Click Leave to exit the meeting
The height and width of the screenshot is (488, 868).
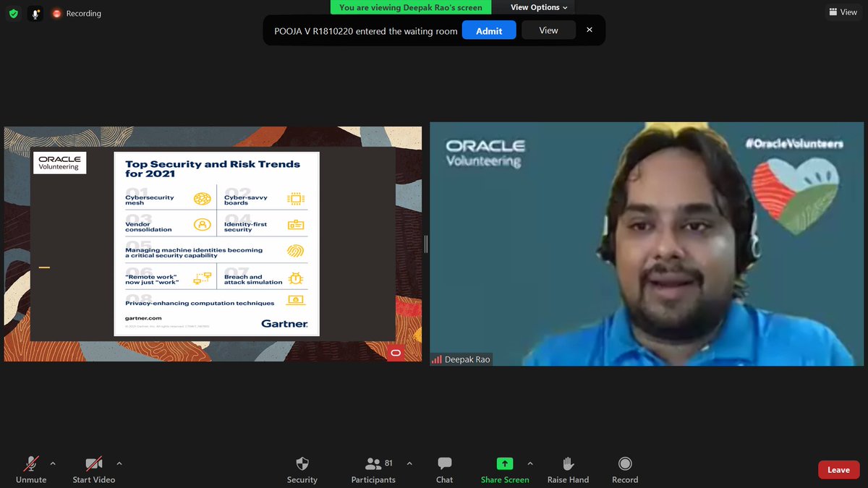838,469
